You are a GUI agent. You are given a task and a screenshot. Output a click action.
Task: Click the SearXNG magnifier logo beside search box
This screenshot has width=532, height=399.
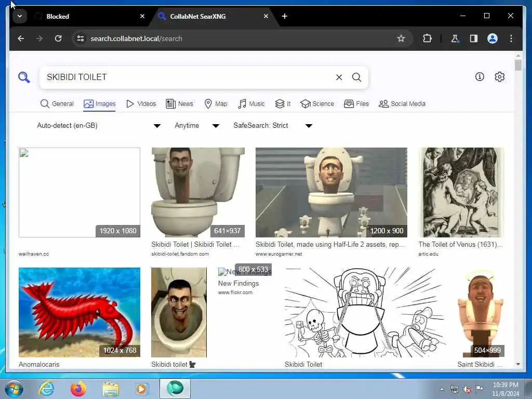[x=24, y=77]
